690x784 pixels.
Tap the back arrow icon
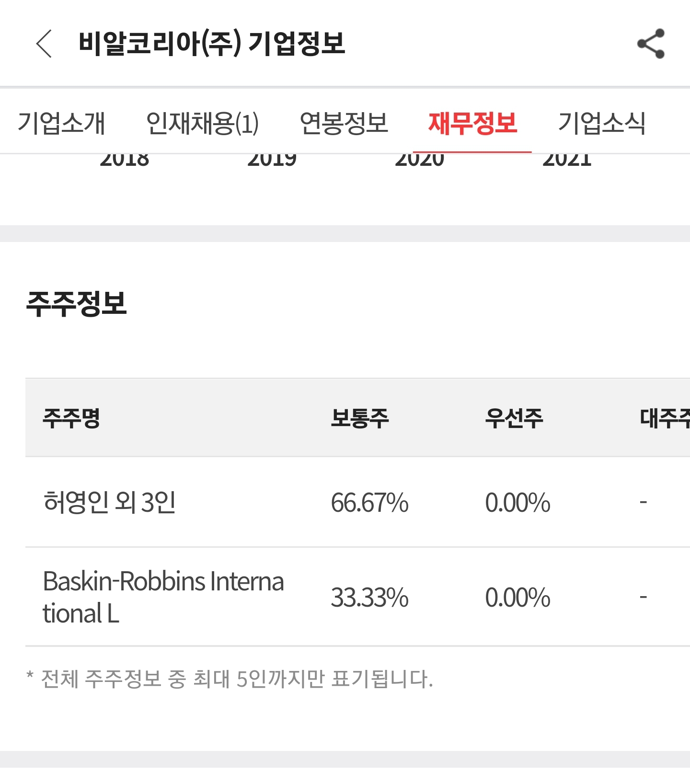[44, 44]
